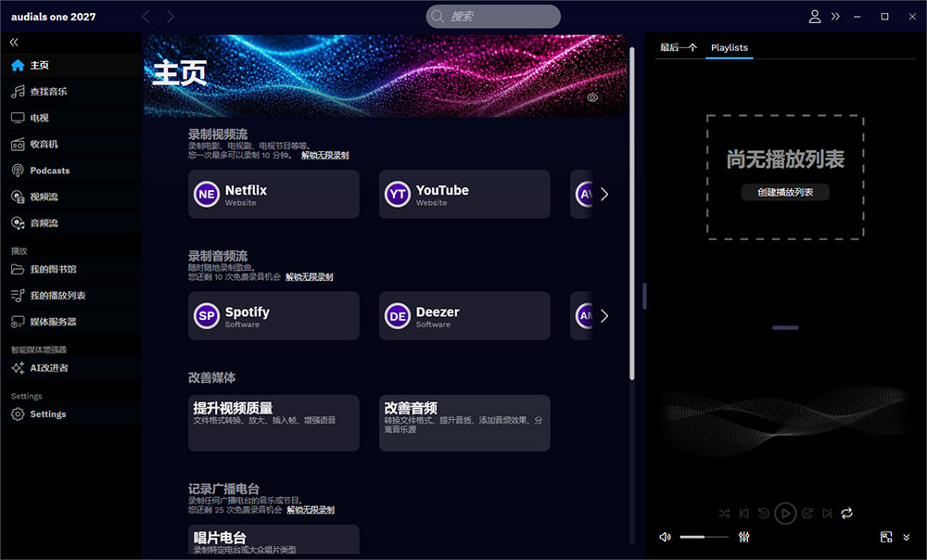Screen dimensions: 927x560
Task: Adjust the volume slider
Action: (x=704, y=537)
